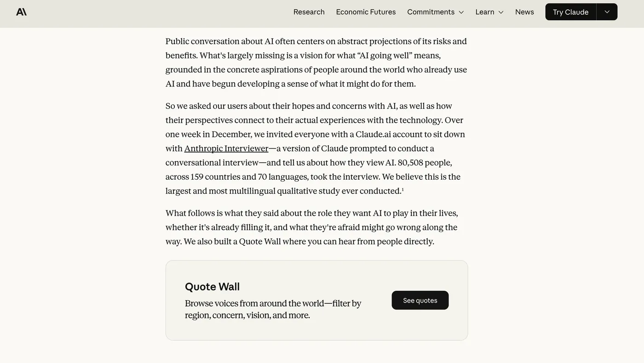Click the Learn menu label
644x363 pixels.
click(x=485, y=12)
